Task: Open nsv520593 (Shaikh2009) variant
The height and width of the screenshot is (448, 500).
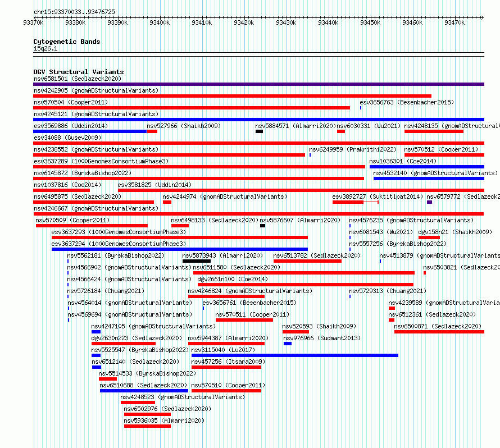Action: point(319,326)
